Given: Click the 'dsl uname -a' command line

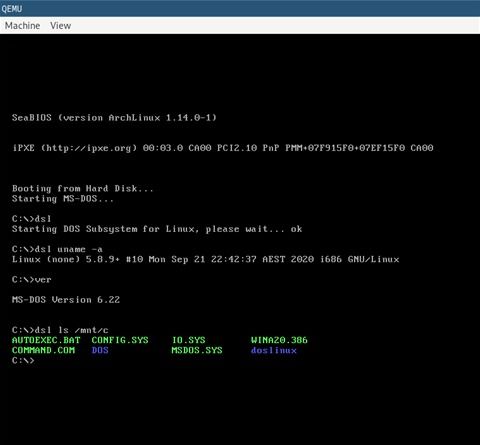Looking at the screenshot, I should click(x=57, y=249).
